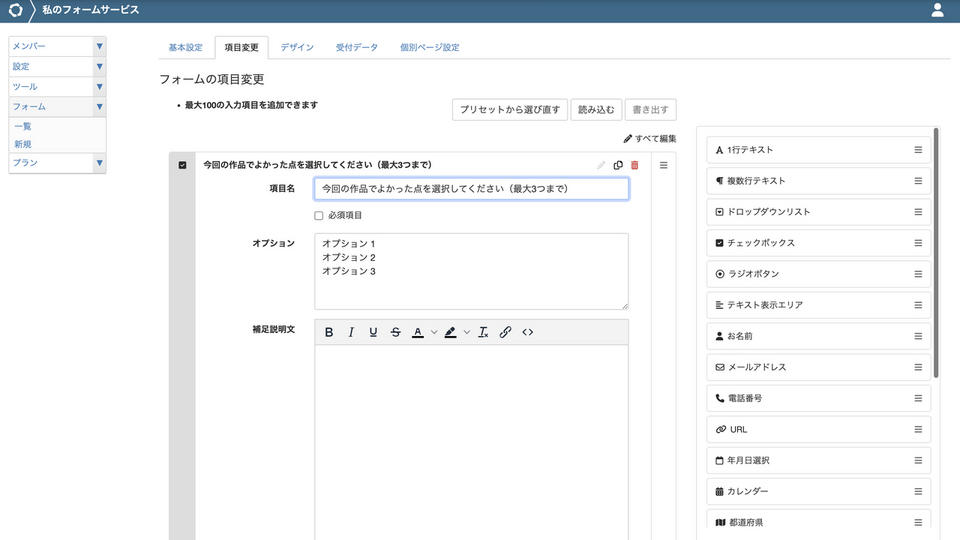The width and height of the screenshot is (960, 540).
Task: Click into the 補足説明文 editor body
Action: [471, 442]
